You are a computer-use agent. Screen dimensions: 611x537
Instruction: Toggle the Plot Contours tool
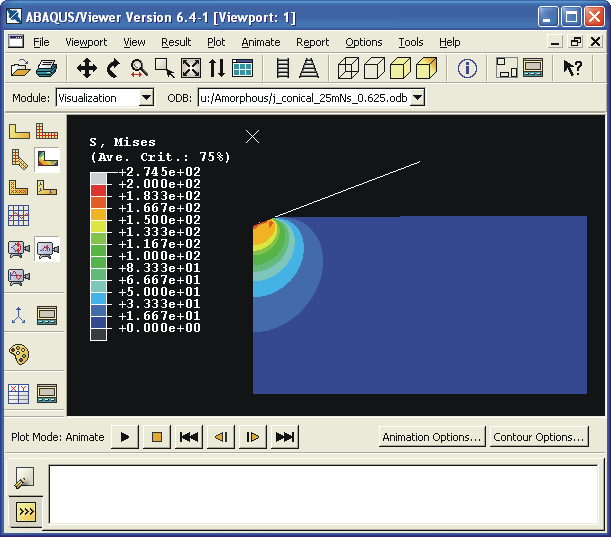pos(46,160)
